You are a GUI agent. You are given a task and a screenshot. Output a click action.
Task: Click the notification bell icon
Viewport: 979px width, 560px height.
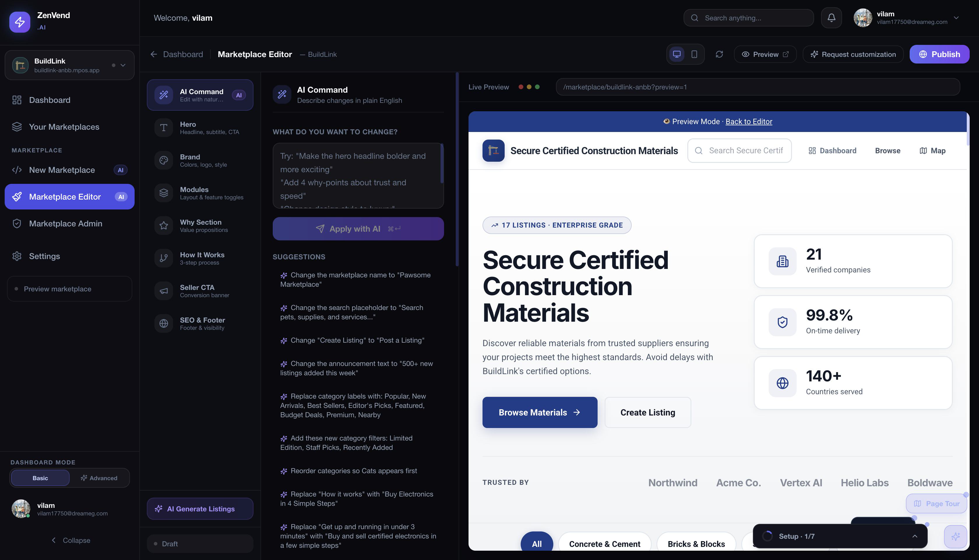pyautogui.click(x=831, y=18)
